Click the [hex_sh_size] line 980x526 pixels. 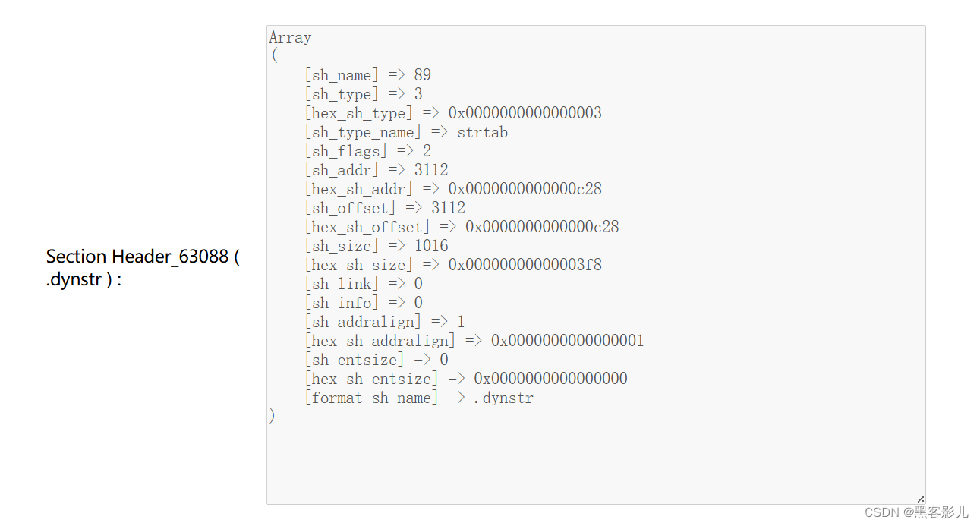coord(452,265)
